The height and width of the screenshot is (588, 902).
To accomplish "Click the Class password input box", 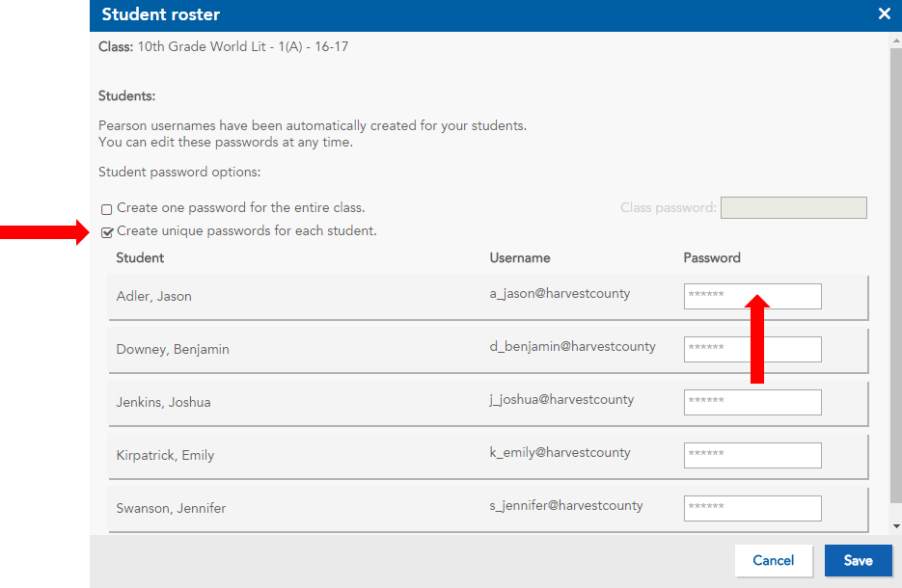I will coord(793,207).
